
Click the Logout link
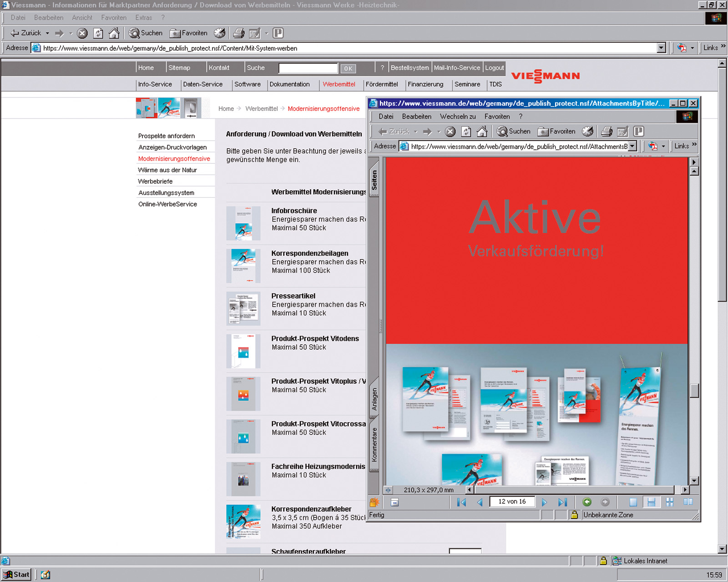coord(494,68)
